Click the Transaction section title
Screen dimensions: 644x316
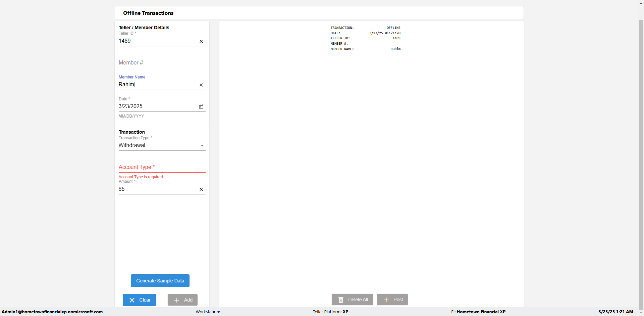pos(132,132)
